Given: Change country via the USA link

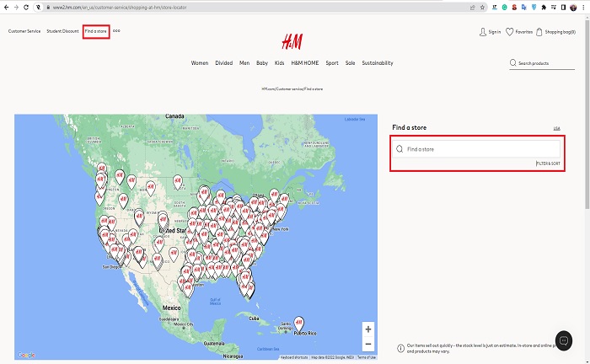Looking at the screenshot, I should click(x=556, y=129).
